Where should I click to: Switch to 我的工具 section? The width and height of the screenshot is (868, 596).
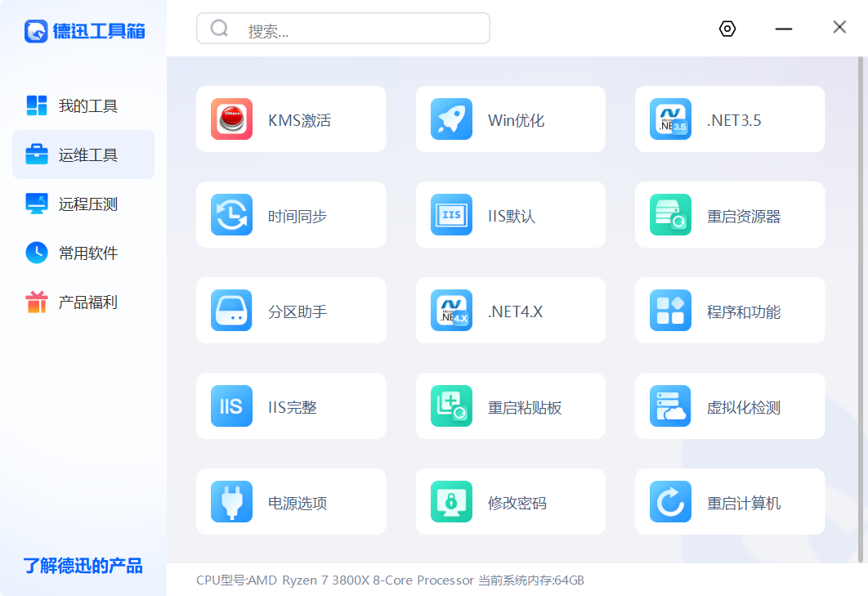tap(83, 105)
